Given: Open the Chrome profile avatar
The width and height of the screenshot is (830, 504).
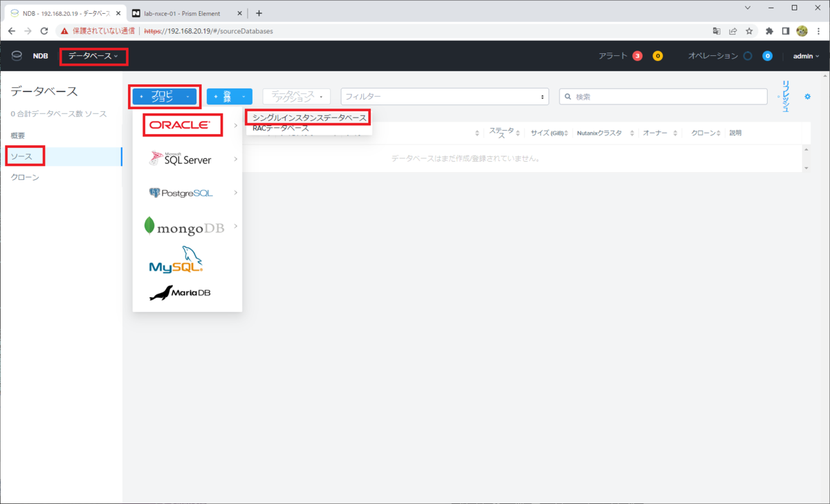Looking at the screenshot, I should click(802, 31).
